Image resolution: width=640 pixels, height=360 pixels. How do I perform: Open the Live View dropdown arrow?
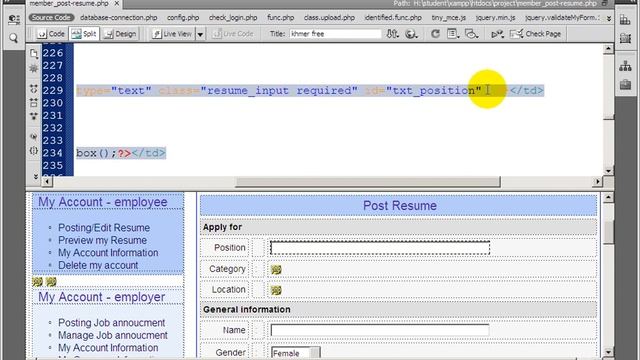tap(200, 34)
